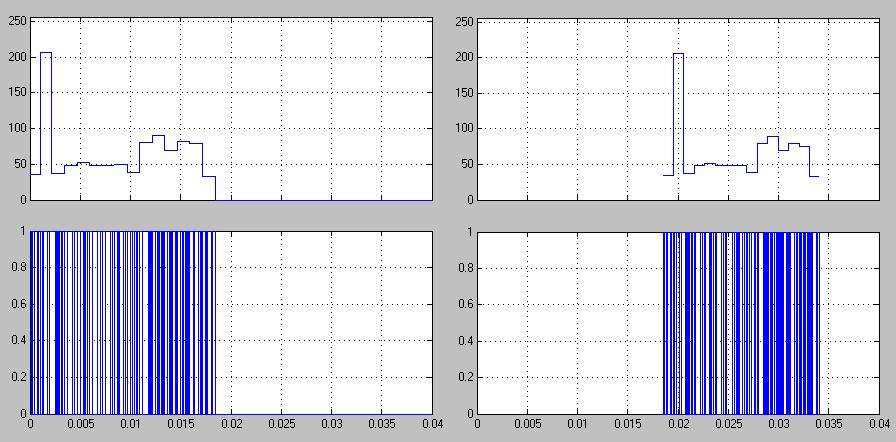Click the 100 y-axis label of the upper-left plot
The image size is (896, 442).
click(x=18, y=129)
